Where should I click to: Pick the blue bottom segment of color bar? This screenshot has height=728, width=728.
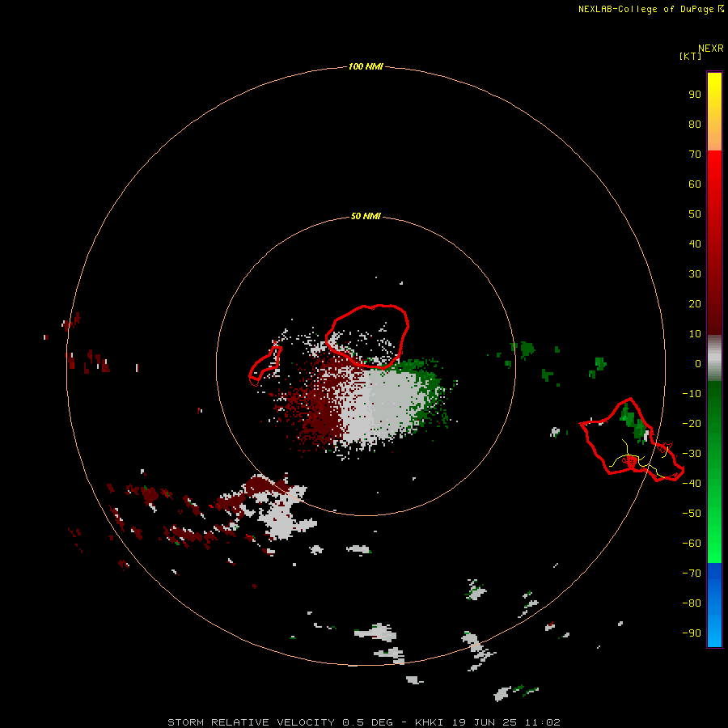click(714, 605)
